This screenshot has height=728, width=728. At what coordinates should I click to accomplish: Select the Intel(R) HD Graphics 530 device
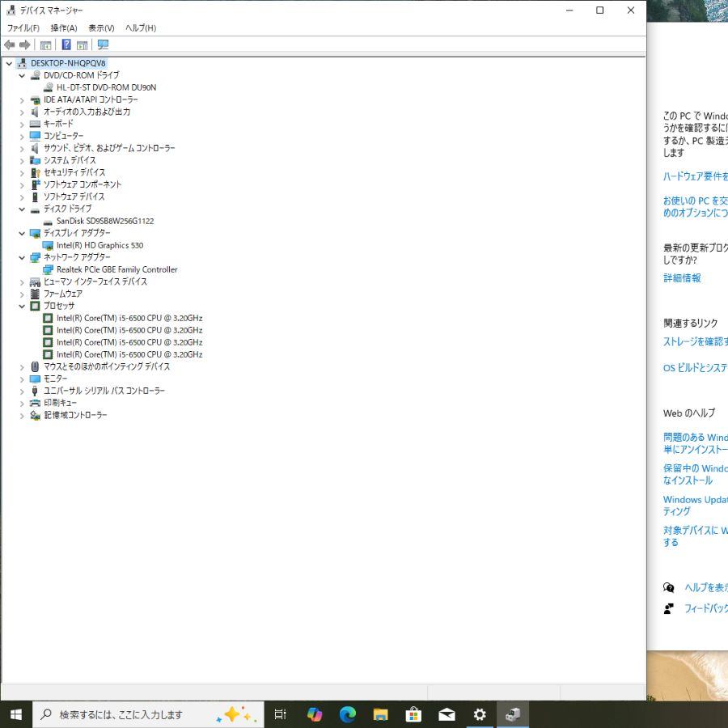(x=99, y=245)
